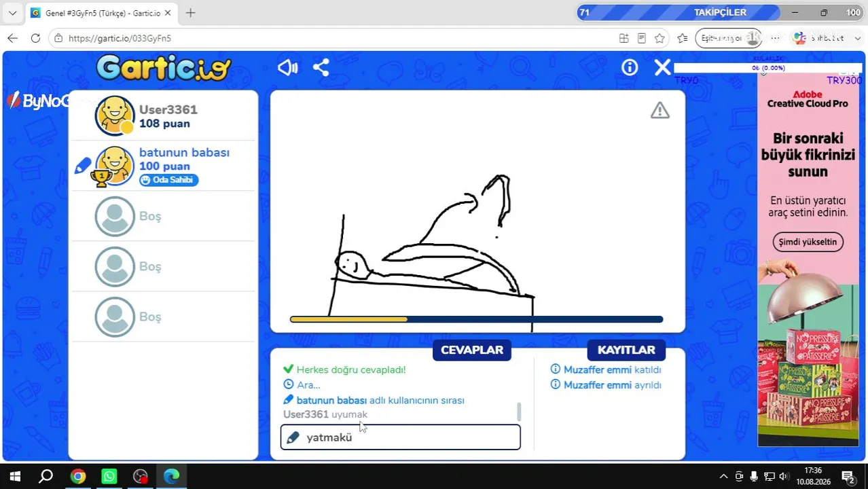The height and width of the screenshot is (489, 868).
Task: Click the TAKİPÇİLER follower bar overlay
Action: point(720,12)
